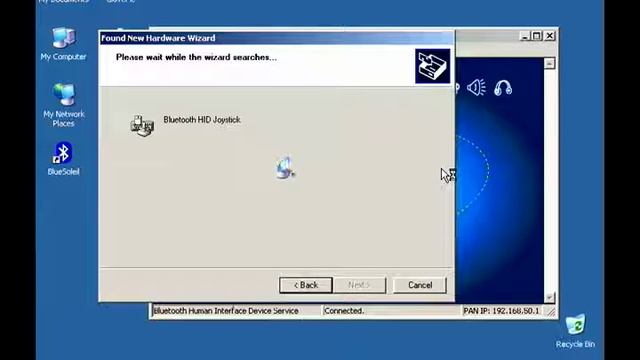Open the Recycle Bin icon

click(x=575, y=331)
